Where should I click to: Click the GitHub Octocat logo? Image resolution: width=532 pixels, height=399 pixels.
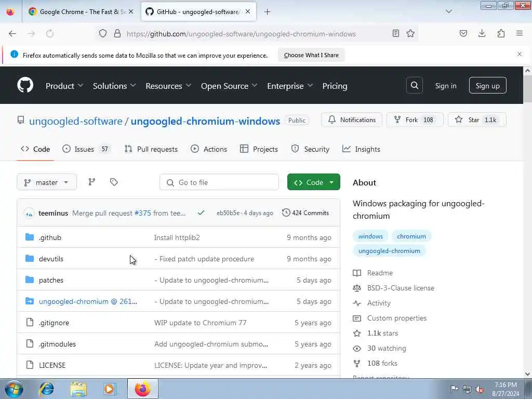(25, 85)
